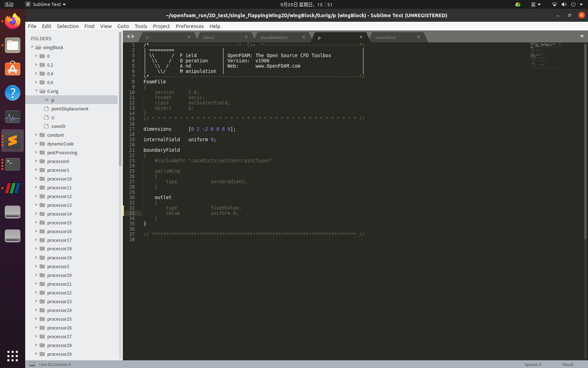Open the Project menu
This screenshot has width=588, height=368.
161,26
